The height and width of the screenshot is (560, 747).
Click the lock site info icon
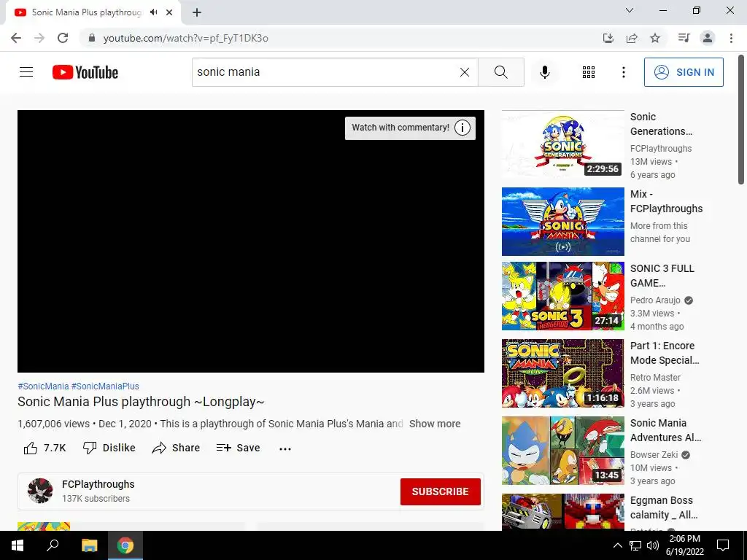tap(92, 38)
